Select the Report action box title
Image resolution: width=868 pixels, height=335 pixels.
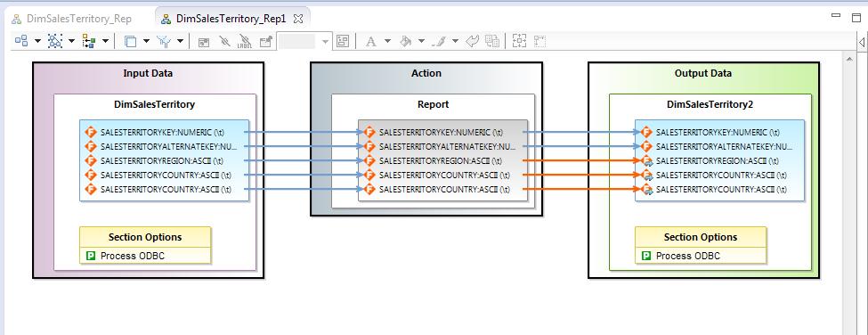pyautogui.click(x=433, y=104)
